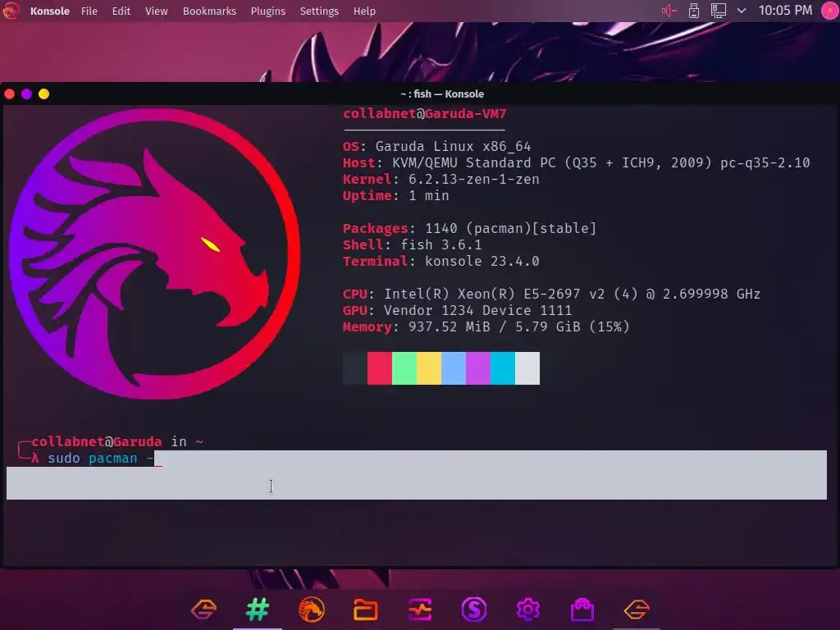Click the yellow window control button
Screen dimensions: 840x630
[x=44, y=94]
